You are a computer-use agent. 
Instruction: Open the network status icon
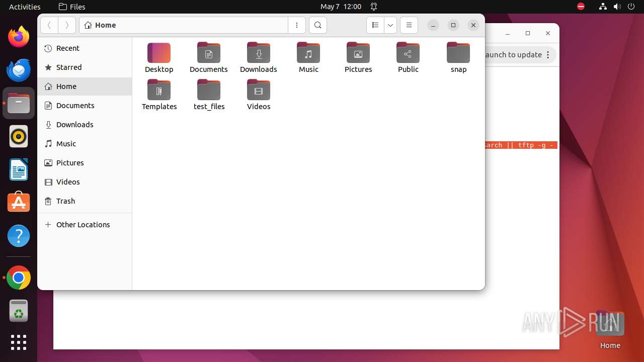pos(603,7)
